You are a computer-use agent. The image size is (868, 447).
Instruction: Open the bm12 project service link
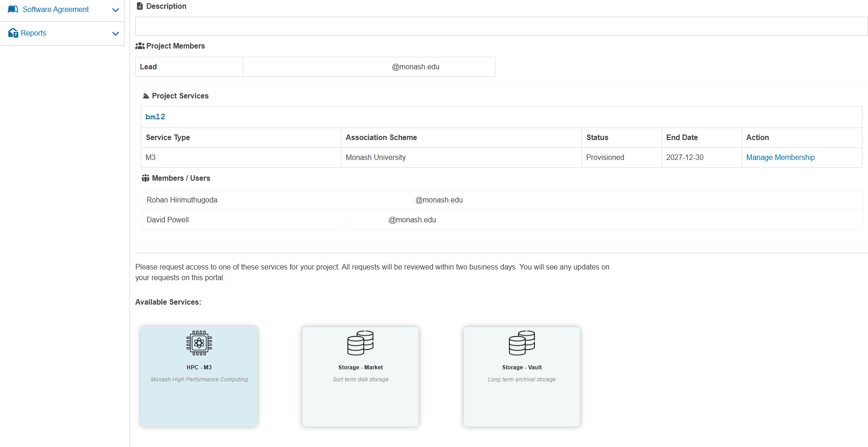tap(155, 117)
